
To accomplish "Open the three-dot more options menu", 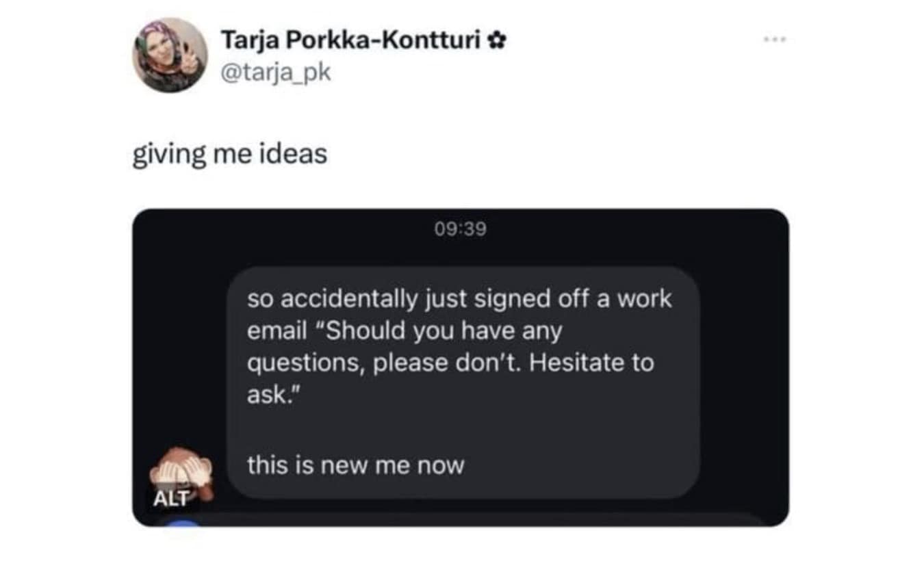I will pos(775,40).
